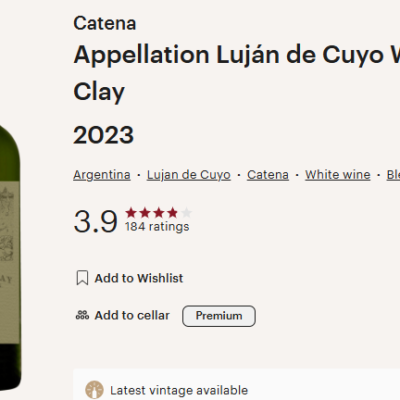Click the 184 ratings count
The width and height of the screenshot is (400, 400).
click(157, 227)
